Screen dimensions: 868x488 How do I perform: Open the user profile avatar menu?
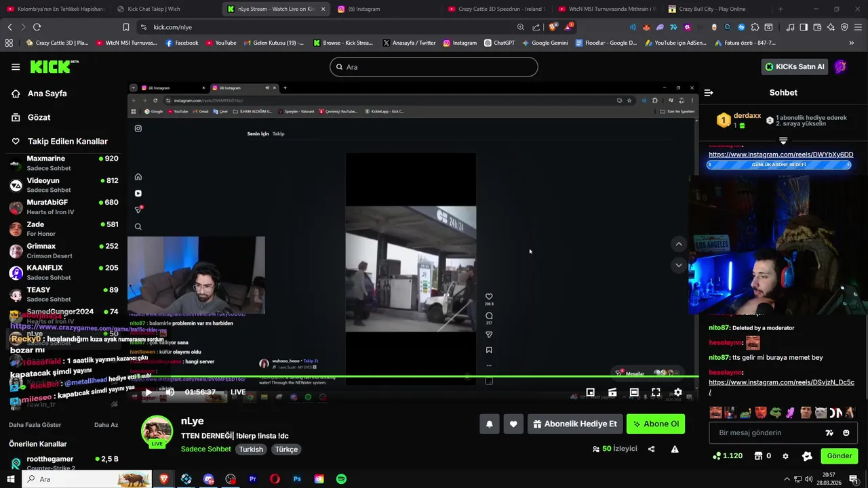[x=841, y=66]
